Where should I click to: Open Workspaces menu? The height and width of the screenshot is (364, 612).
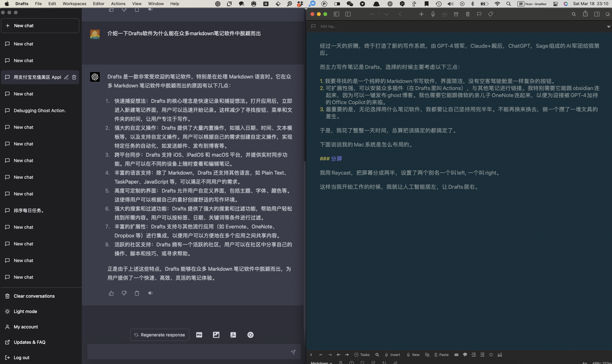pyautogui.click(x=74, y=4)
